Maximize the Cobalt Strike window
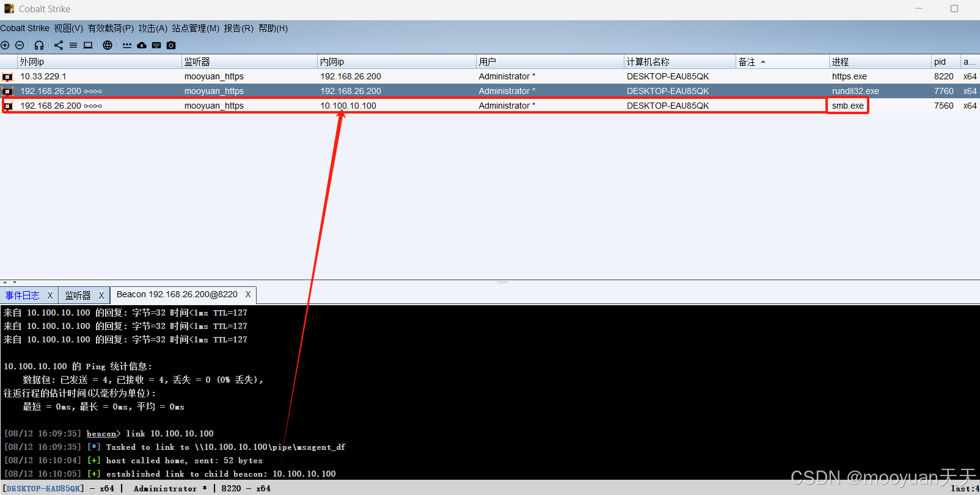 (954, 9)
